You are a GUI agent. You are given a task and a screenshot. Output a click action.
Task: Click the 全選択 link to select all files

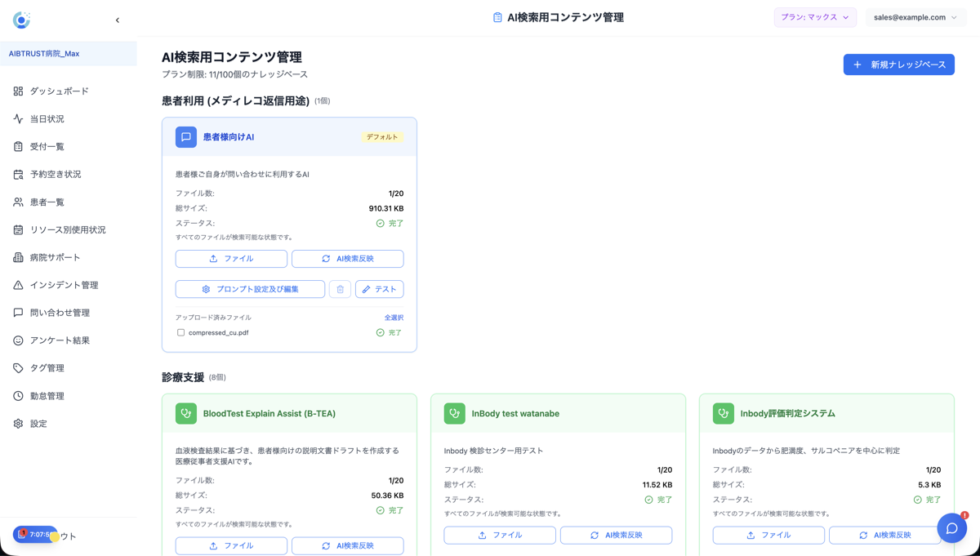pos(395,317)
